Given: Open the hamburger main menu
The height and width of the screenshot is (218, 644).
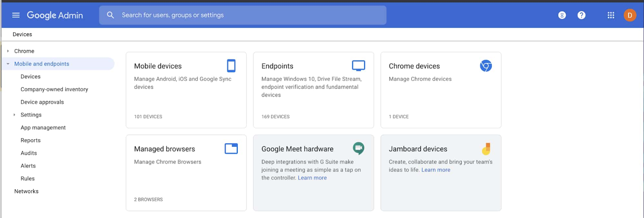Looking at the screenshot, I should pyautogui.click(x=16, y=15).
